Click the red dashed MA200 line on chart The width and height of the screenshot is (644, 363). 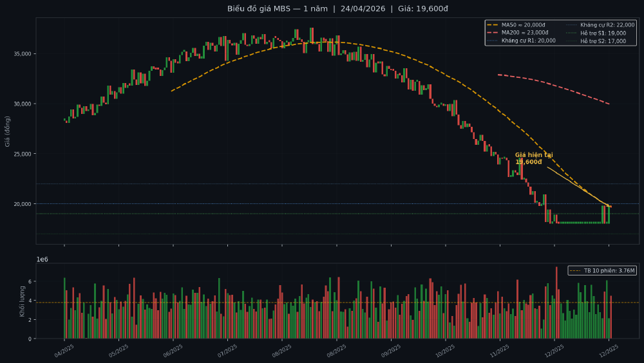pyautogui.click(x=554, y=85)
